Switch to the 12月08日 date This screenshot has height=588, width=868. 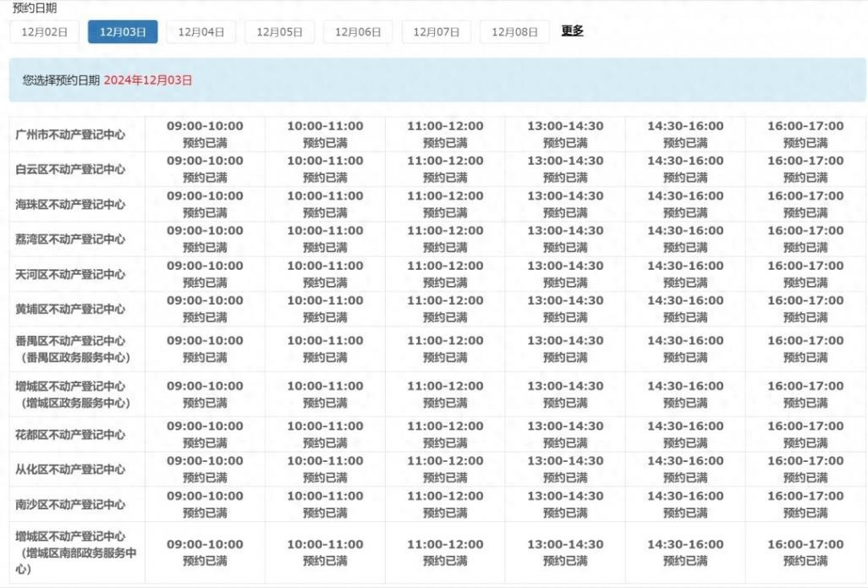[515, 32]
